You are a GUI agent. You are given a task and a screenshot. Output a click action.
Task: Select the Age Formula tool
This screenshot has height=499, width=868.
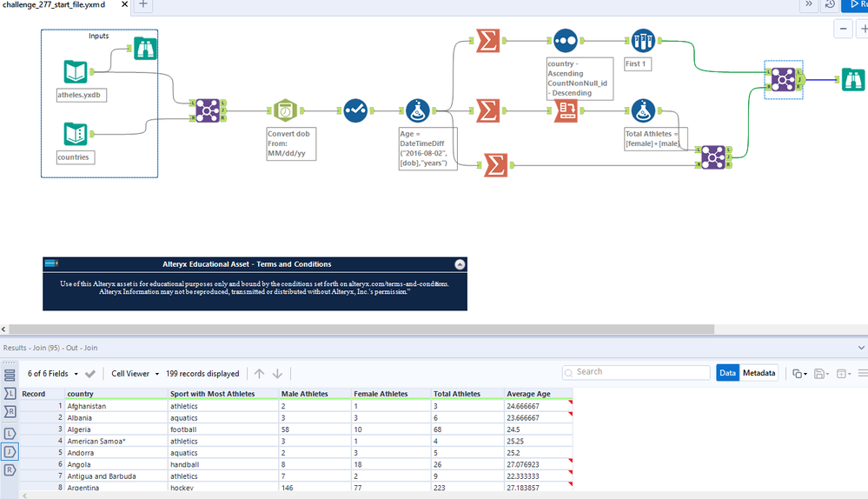[x=417, y=110]
